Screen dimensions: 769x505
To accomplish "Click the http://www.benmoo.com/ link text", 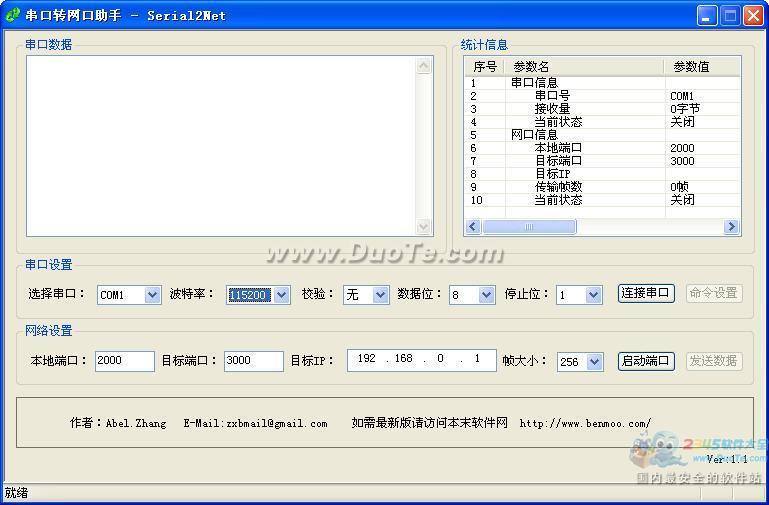I will [586, 423].
